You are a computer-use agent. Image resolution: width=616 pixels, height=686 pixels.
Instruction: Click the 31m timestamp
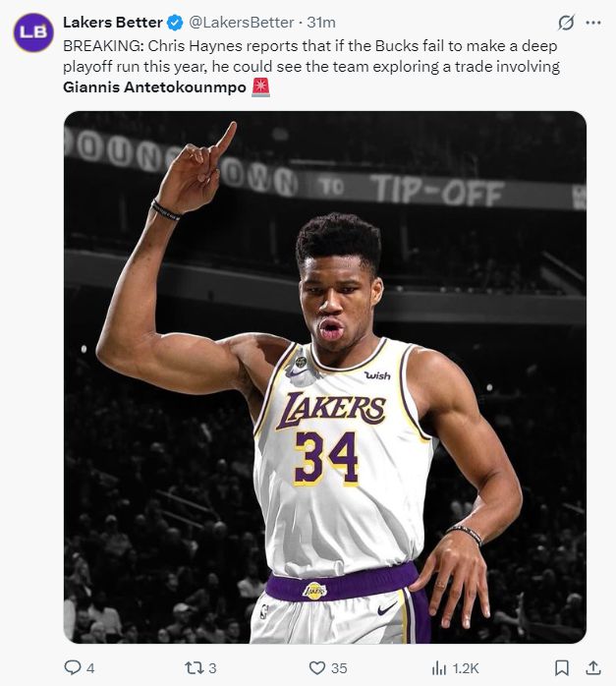coord(322,22)
